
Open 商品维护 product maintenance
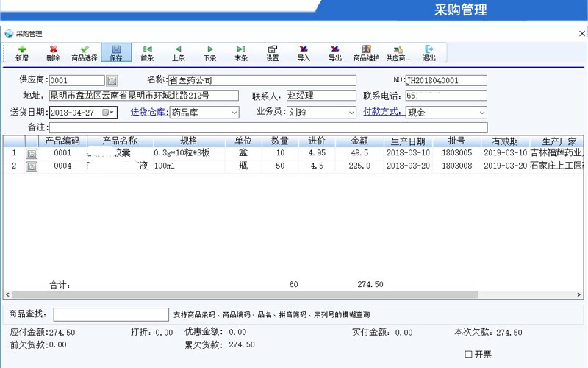tap(366, 53)
